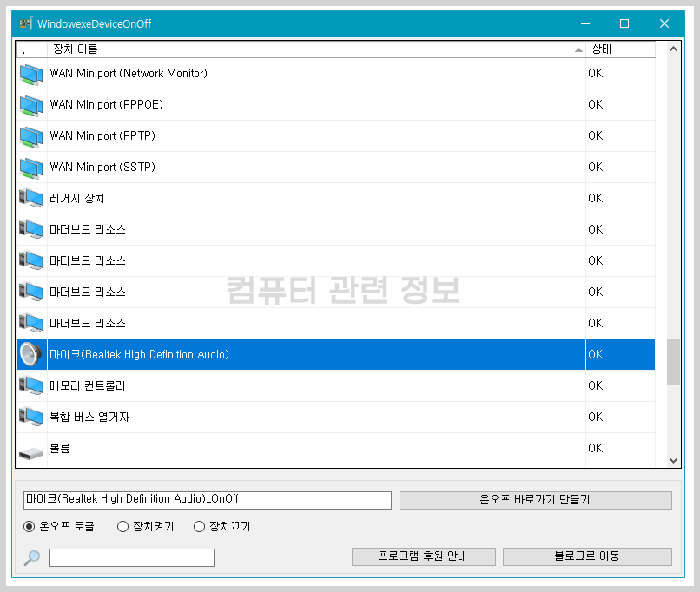Click OK status of 레거시 장치 row
This screenshot has width=700, height=592.
tap(595, 199)
